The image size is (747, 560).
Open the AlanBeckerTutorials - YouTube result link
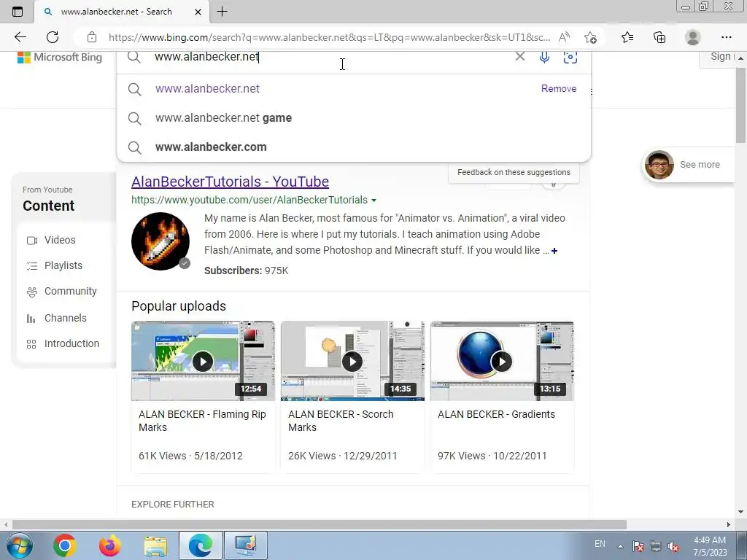point(230,182)
